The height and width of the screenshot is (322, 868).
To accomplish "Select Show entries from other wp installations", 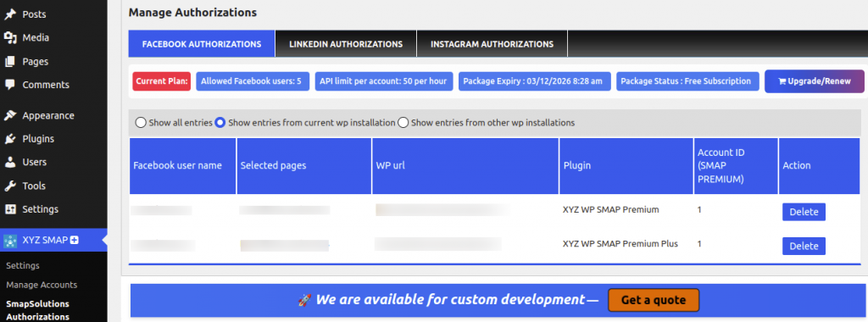I will [403, 123].
